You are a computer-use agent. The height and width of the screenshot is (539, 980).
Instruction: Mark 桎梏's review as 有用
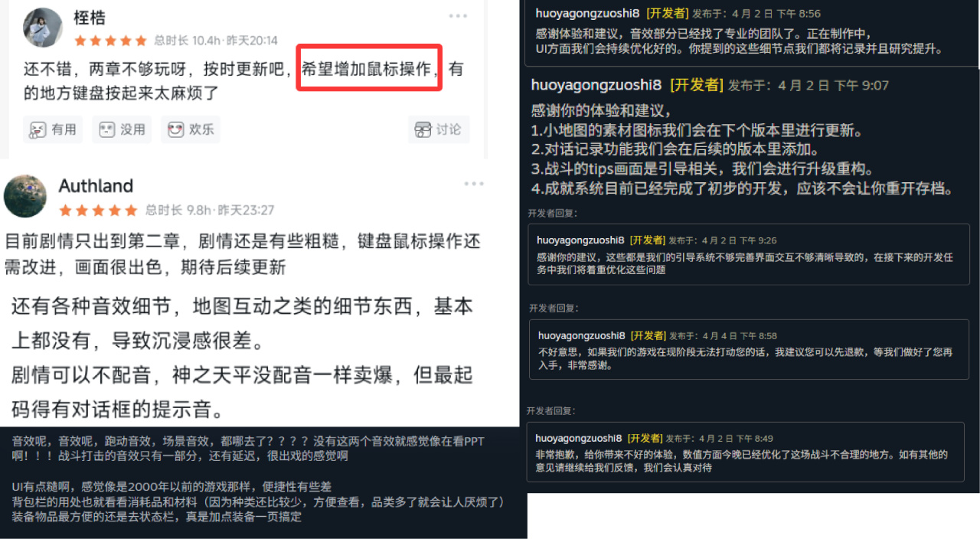tap(53, 129)
